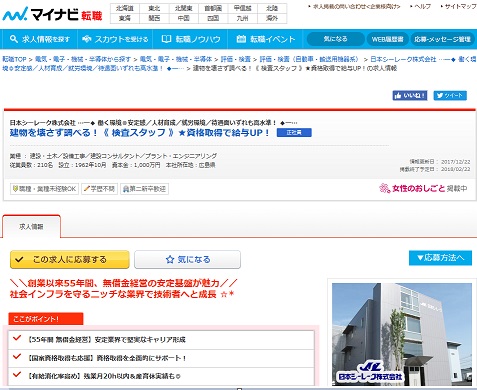
Task: Select the 求人情報 tab
Action: (x=31, y=227)
